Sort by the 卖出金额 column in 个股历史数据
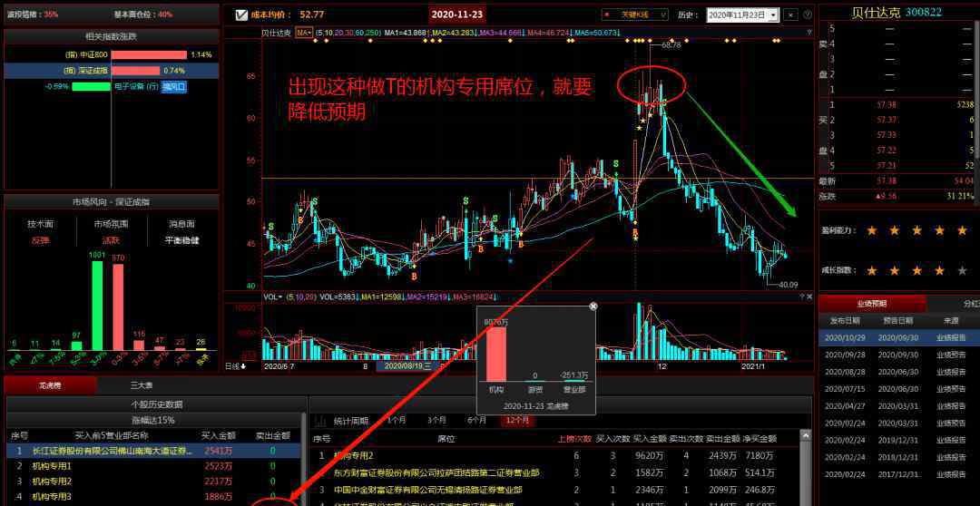 (272, 435)
